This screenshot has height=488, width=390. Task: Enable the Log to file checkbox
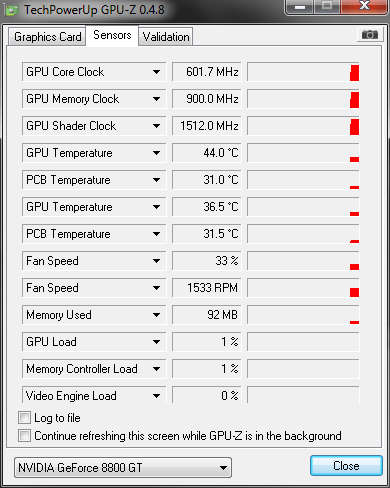pos(24,418)
